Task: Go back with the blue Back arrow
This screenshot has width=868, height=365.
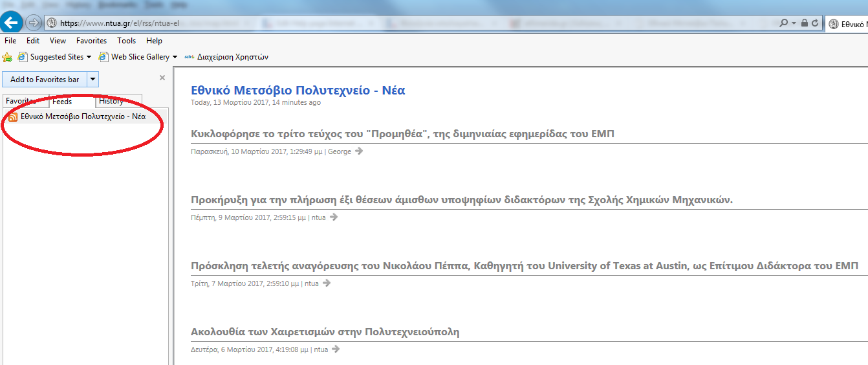Action: coord(12,23)
